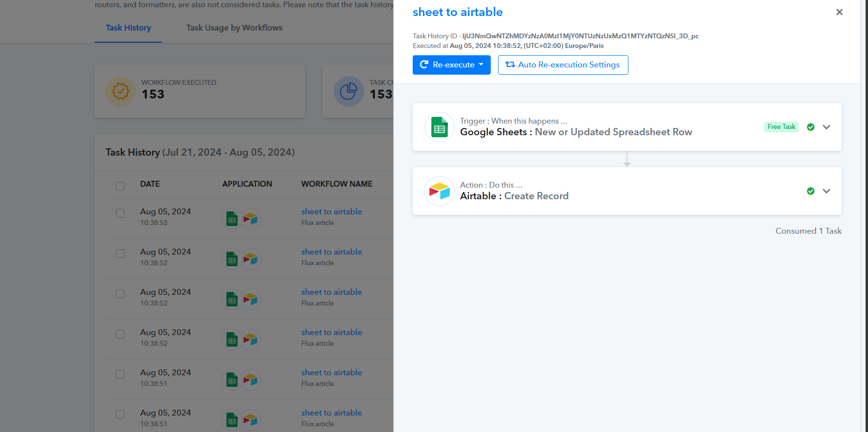Viewport: 868px width, 432px height.
Task: Open the 'sheet to airtable' link in the second row
Action: coord(332,252)
